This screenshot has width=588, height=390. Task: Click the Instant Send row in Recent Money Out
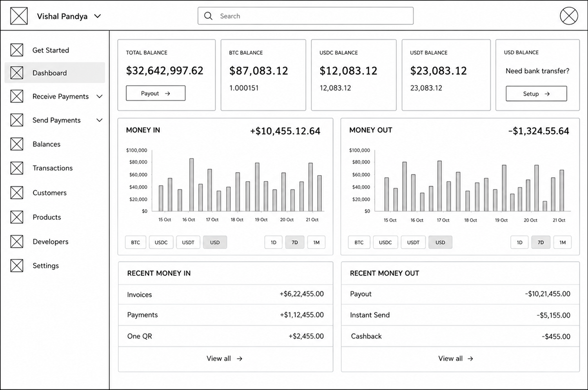coord(460,315)
